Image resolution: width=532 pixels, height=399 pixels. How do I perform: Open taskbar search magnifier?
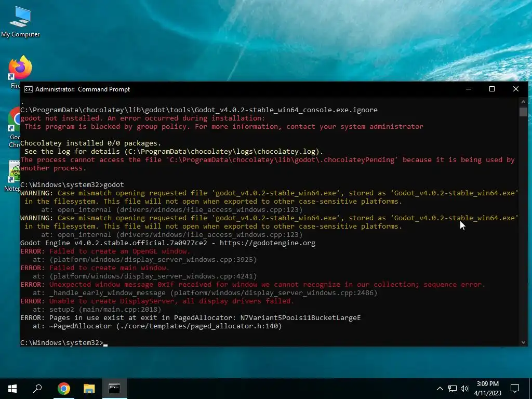pyautogui.click(x=37, y=389)
